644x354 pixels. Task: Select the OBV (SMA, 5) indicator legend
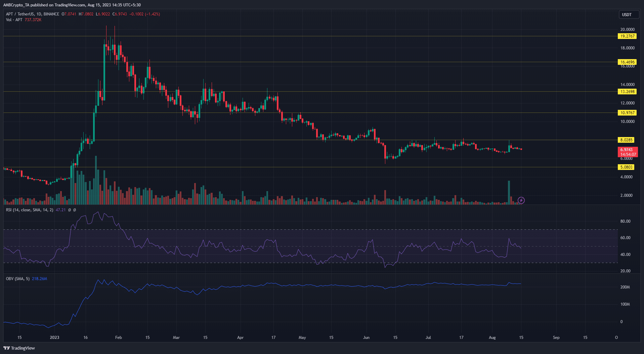tap(17, 279)
